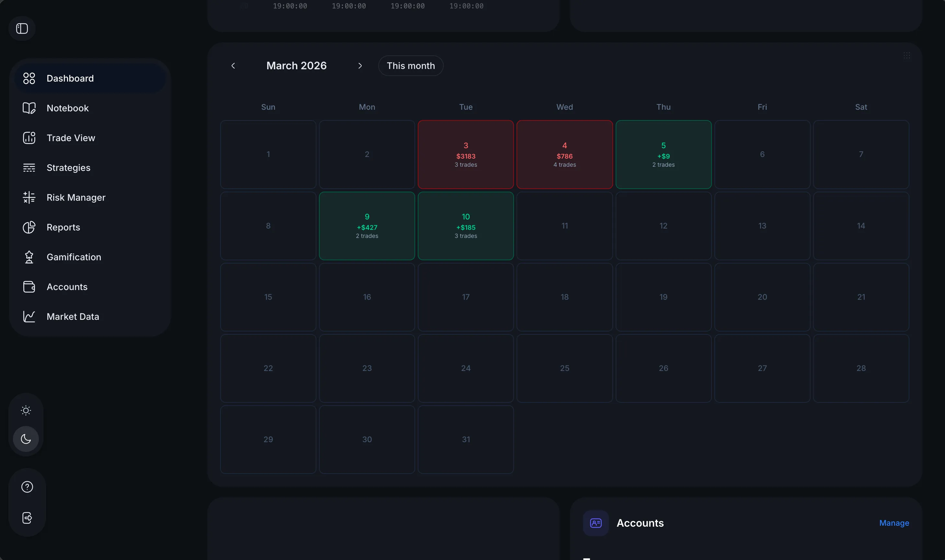Open March 3 losing day cell

465,154
